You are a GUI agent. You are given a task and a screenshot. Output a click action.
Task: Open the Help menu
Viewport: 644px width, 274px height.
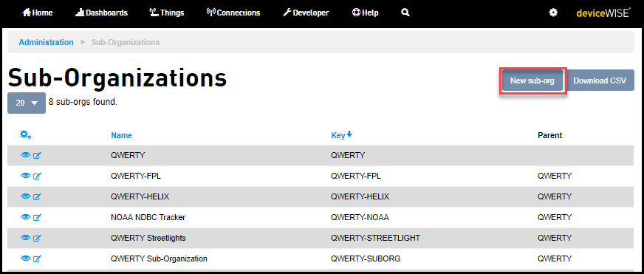click(365, 13)
